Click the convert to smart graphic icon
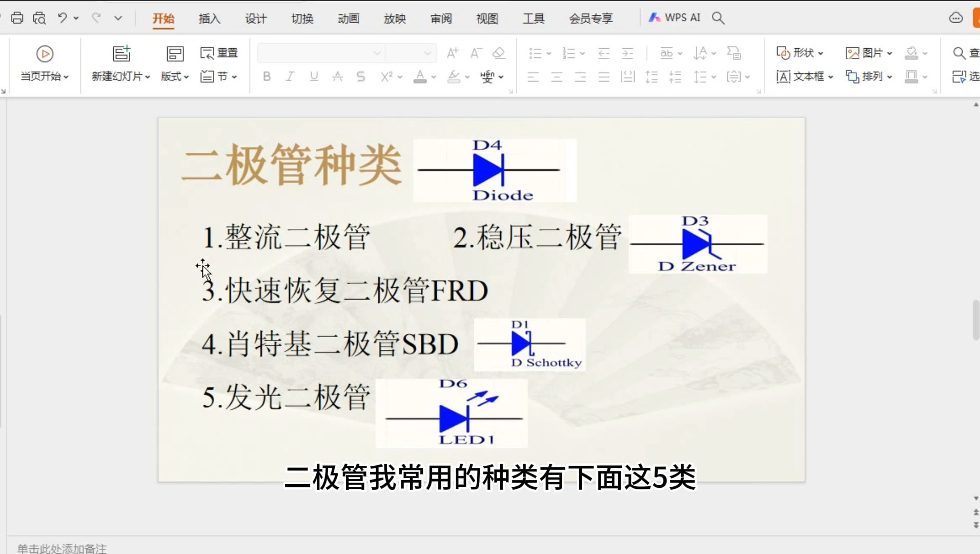 pyautogui.click(x=734, y=53)
